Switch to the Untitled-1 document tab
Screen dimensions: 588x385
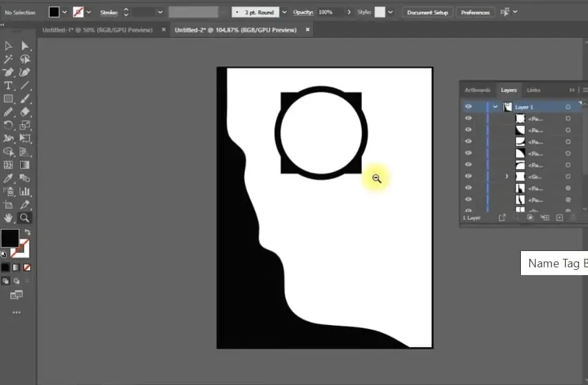97,30
